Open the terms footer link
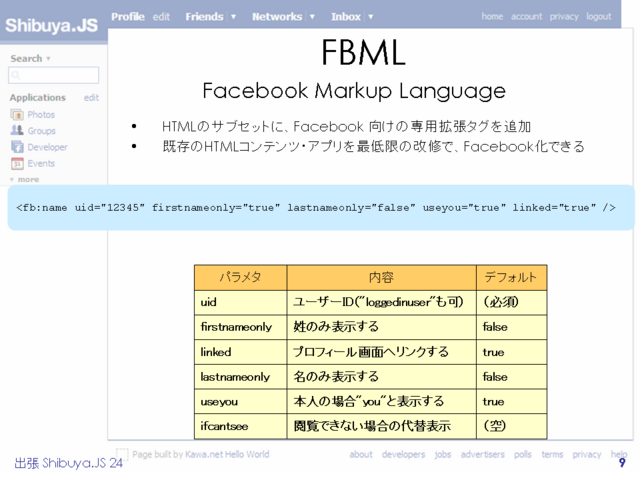The width and height of the screenshot is (640, 480). pyautogui.click(x=552, y=454)
